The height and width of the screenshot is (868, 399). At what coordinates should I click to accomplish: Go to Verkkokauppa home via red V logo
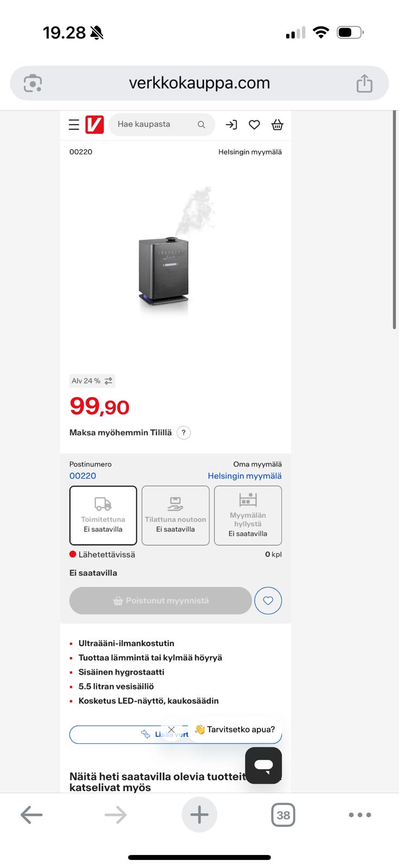click(94, 125)
